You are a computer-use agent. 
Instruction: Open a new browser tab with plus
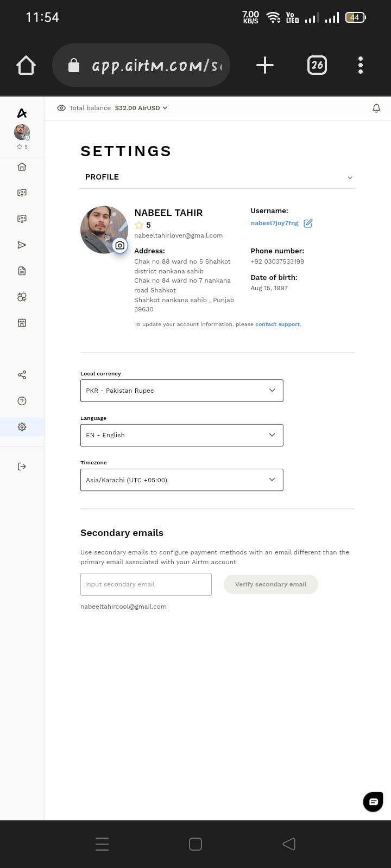pyautogui.click(x=265, y=66)
